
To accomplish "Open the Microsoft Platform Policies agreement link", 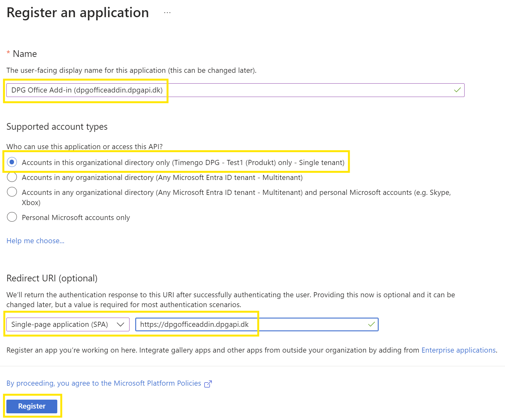I will pyautogui.click(x=104, y=383).
